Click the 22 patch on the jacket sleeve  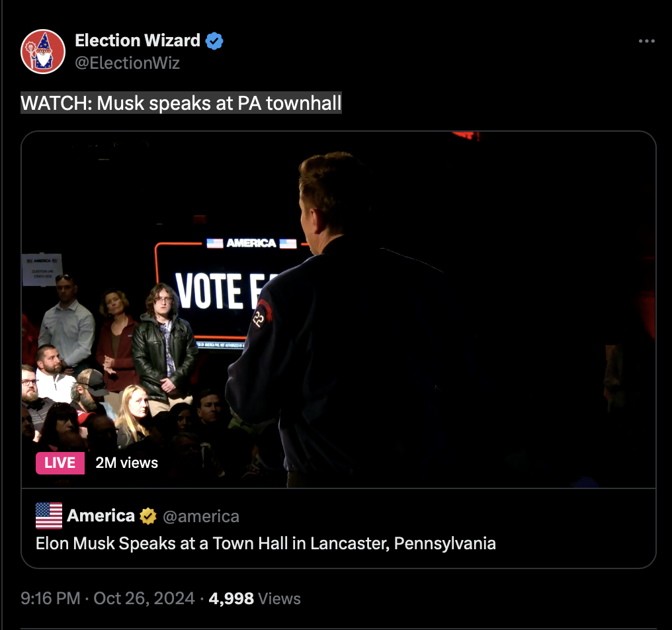[261, 316]
